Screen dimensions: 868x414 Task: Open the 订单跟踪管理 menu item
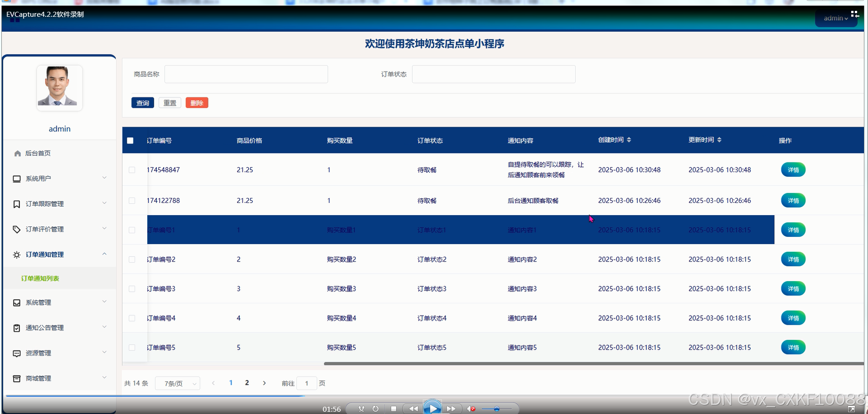(59, 204)
